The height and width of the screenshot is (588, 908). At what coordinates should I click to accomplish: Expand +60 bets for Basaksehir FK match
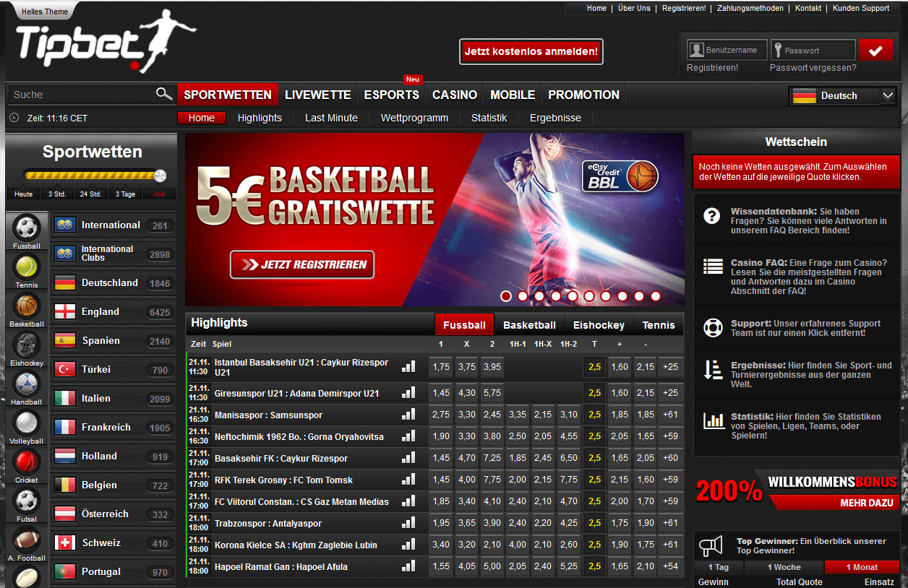tap(670, 458)
